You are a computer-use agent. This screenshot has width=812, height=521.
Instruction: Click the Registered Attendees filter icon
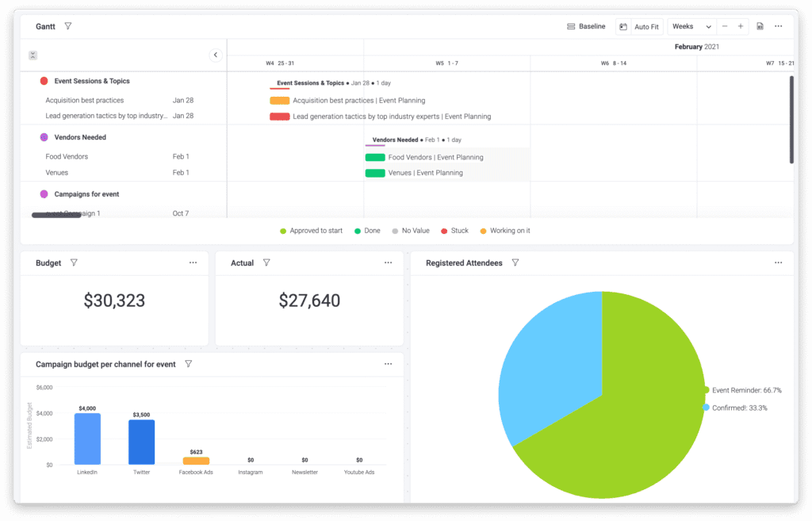pos(515,262)
